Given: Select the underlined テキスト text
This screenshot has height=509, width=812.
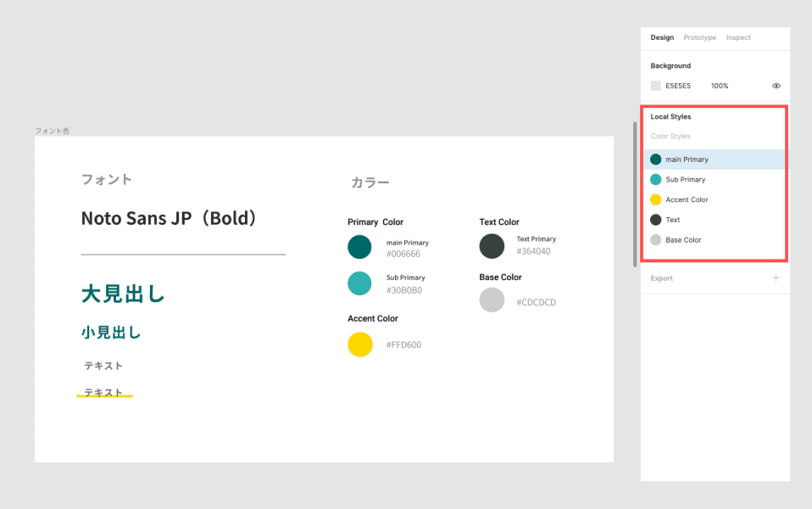Looking at the screenshot, I should click(103, 393).
